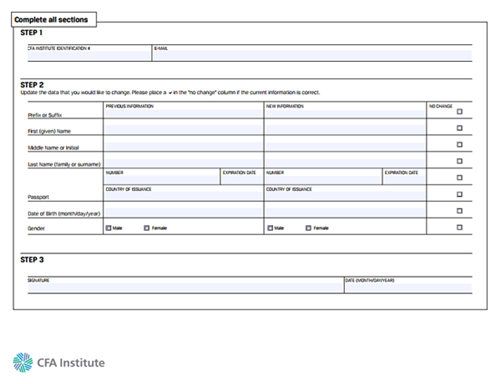Tick No Change box for Gender row
This screenshot has height=384, width=500.
click(x=459, y=227)
